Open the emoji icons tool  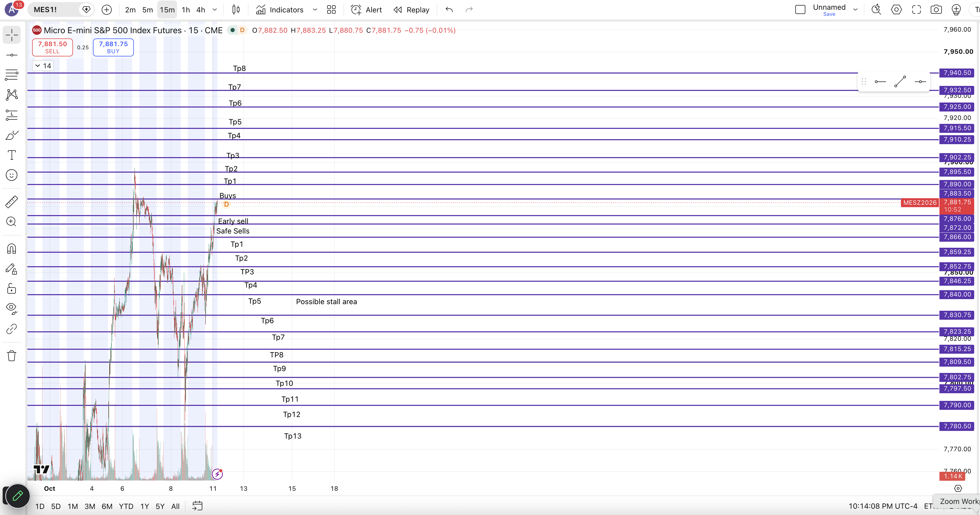(12, 175)
